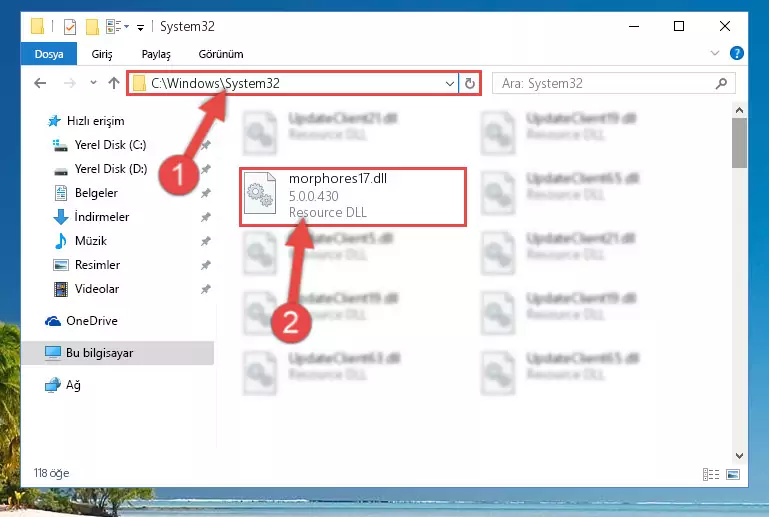This screenshot has height=517, width=769.
Task: Minimize the System32 window
Action: coord(634,26)
